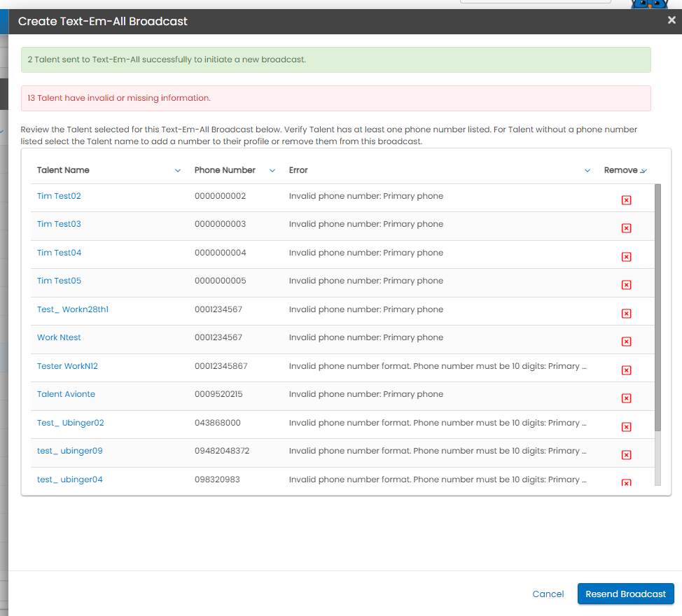Open the Phone Number column dropdown
The width and height of the screenshot is (682, 616).
coord(272,170)
